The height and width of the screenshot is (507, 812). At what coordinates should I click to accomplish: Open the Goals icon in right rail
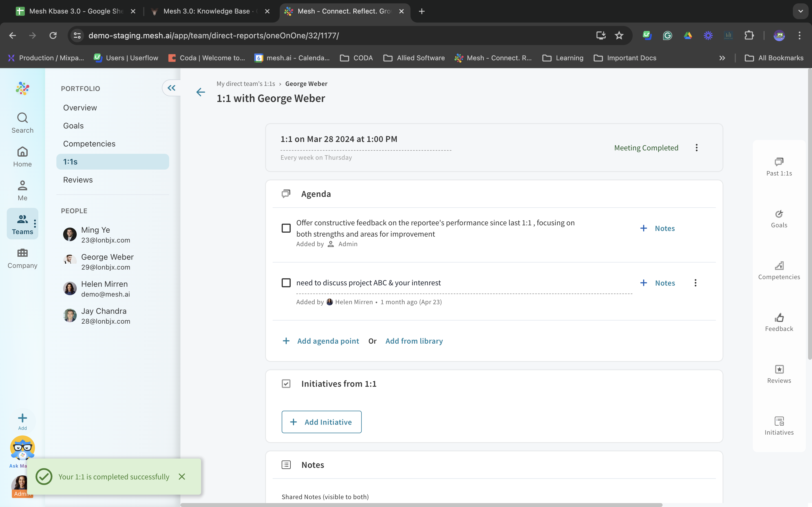779,214
